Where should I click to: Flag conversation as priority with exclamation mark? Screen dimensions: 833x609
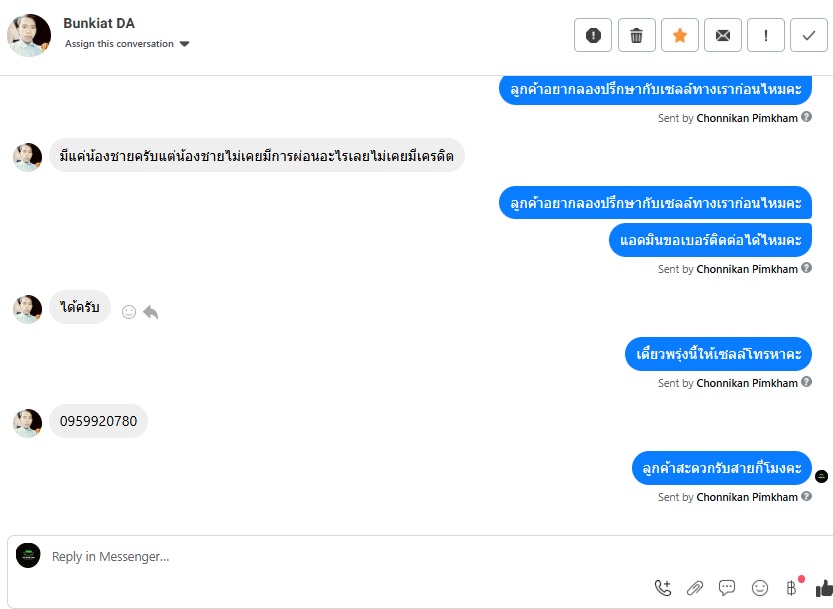[766, 35]
